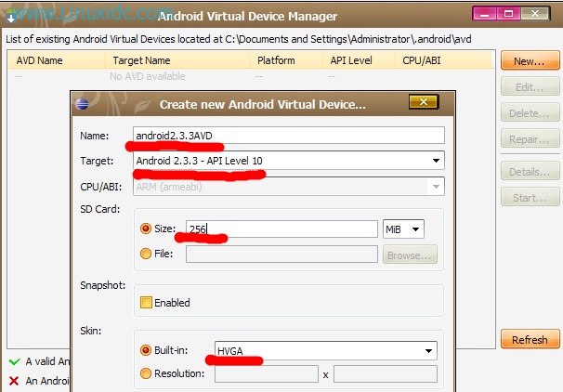Click the Resolution height input field
563x392 pixels.
click(x=386, y=374)
